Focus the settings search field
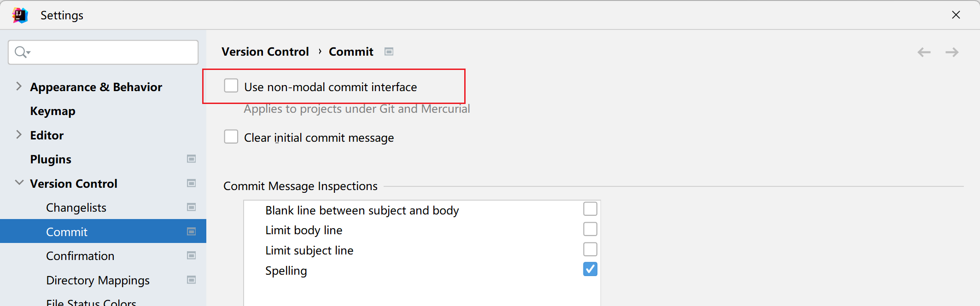This screenshot has width=980, height=306. pos(111,52)
